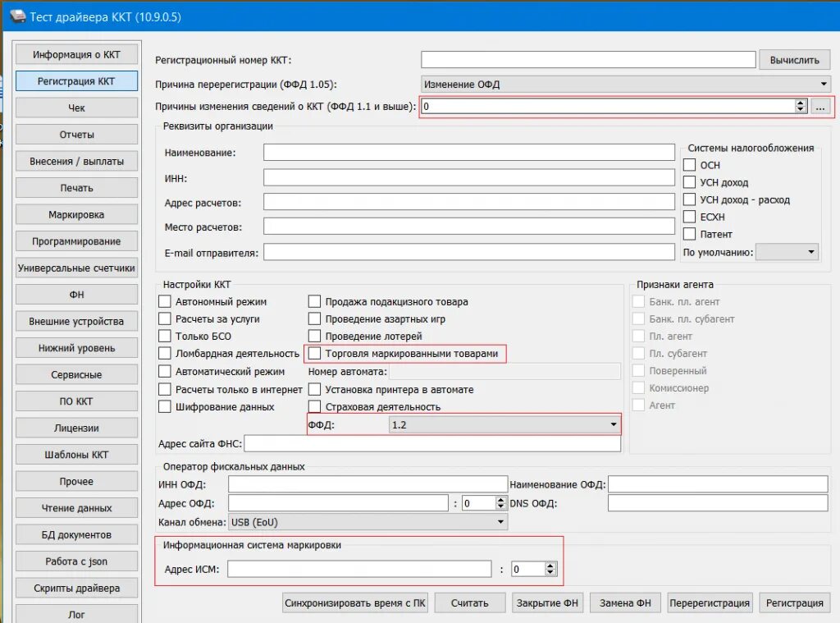Go to Внешние устройства section
Viewport: 840px width, 623px height.
pos(76,321)
